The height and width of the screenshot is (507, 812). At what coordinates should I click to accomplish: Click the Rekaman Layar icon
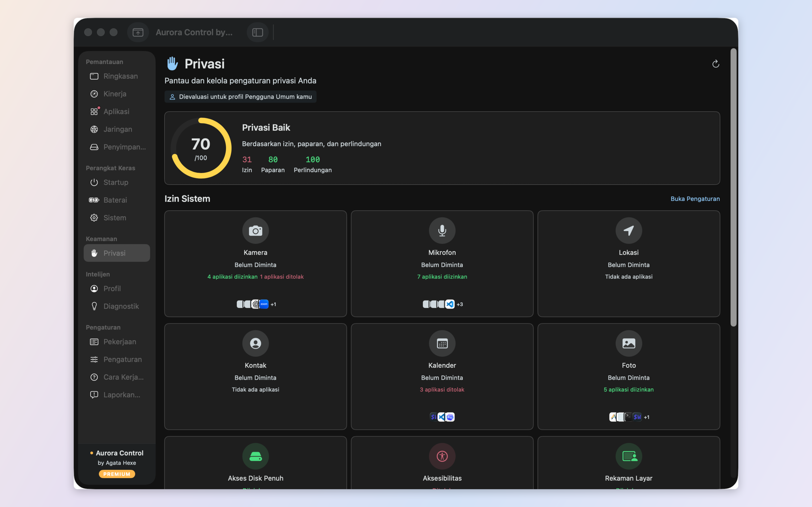coord(628,456)
